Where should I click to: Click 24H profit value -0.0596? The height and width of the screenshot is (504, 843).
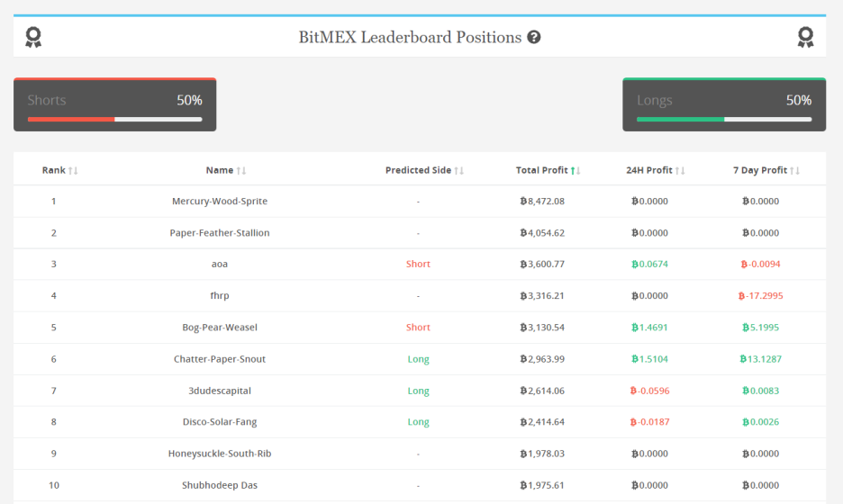[649, 391]
